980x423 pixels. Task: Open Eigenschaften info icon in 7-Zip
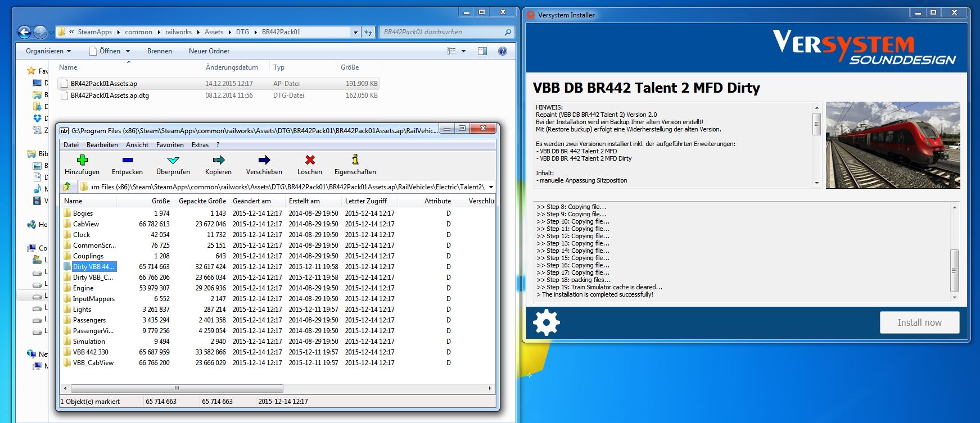(355, 160)
